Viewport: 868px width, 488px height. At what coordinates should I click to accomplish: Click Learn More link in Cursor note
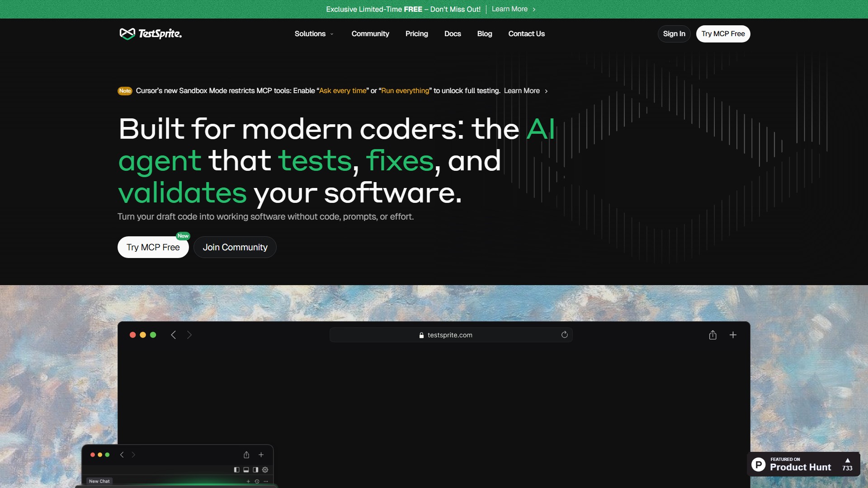(x=522, y=91)
